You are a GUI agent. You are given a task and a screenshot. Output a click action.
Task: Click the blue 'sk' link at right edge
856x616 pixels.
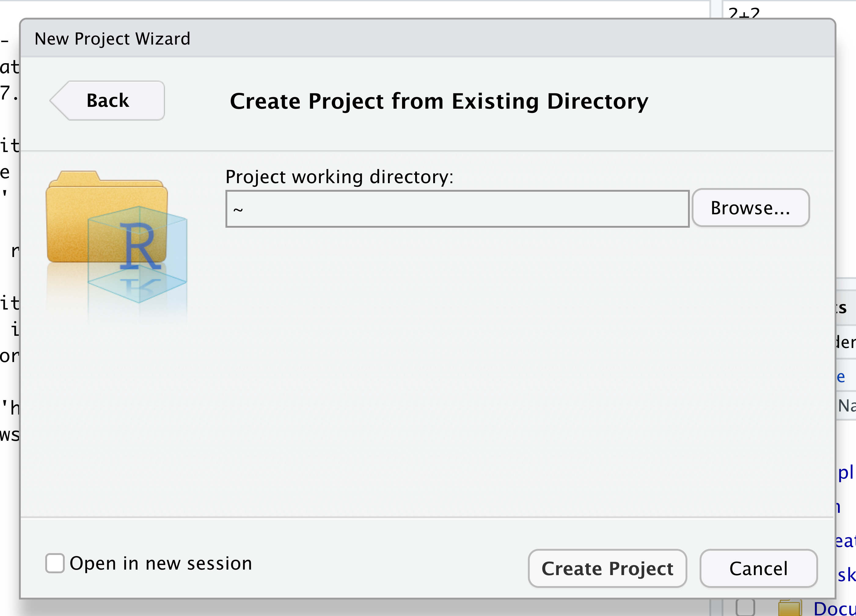click(x=846, y=574)
